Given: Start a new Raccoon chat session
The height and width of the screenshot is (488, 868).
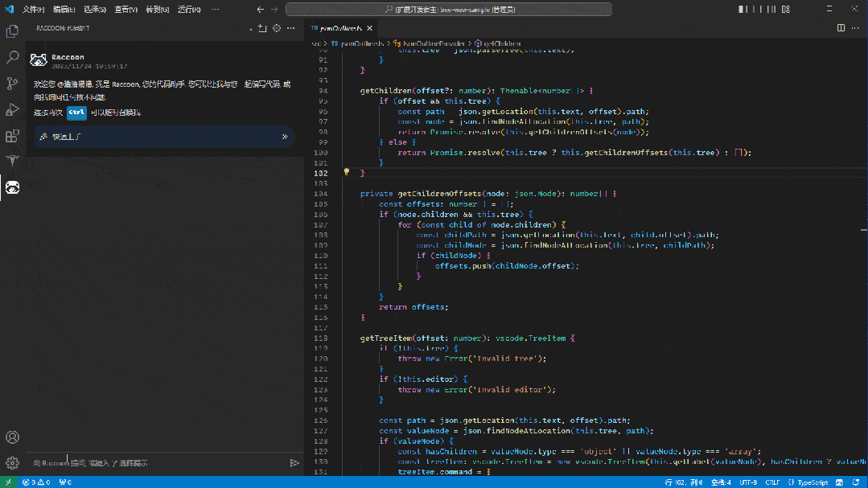Looking at the screenshot, I should click(261, 28).
